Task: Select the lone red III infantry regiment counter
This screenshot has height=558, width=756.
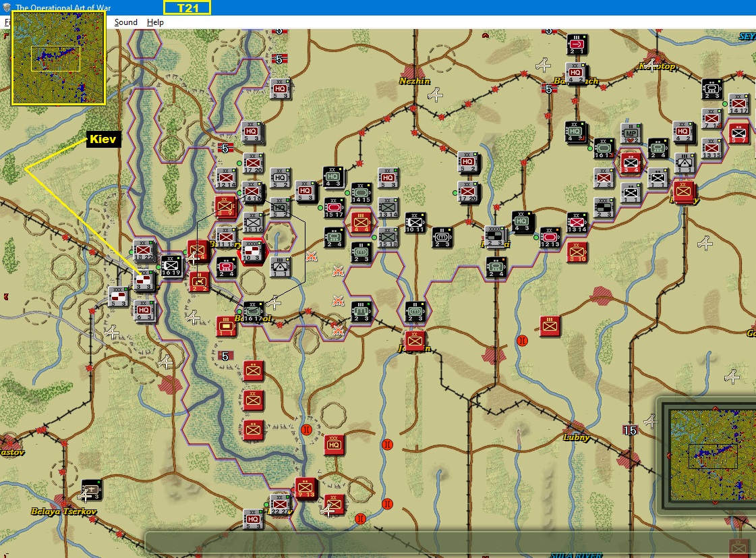Action: (x=550, y=326)
